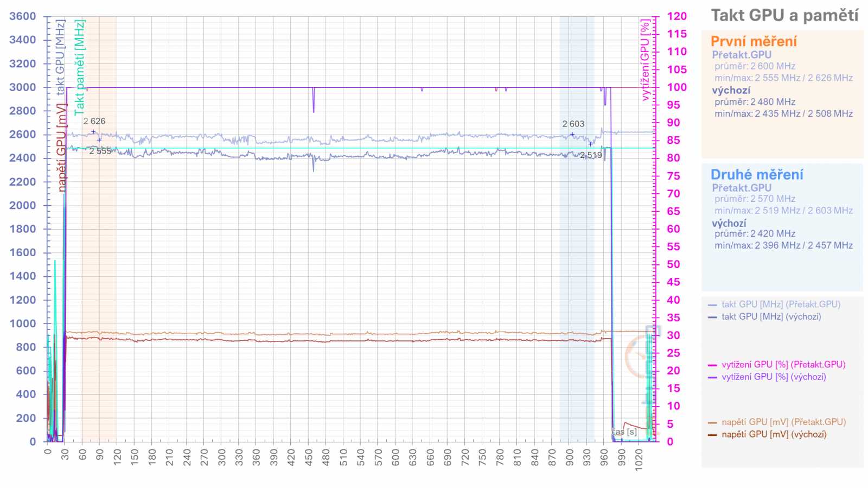Select legend entry 'napětí GPU [mV] (Přetakt.GPU)'
The image size is (868, 488).
[x=784, y=422]
